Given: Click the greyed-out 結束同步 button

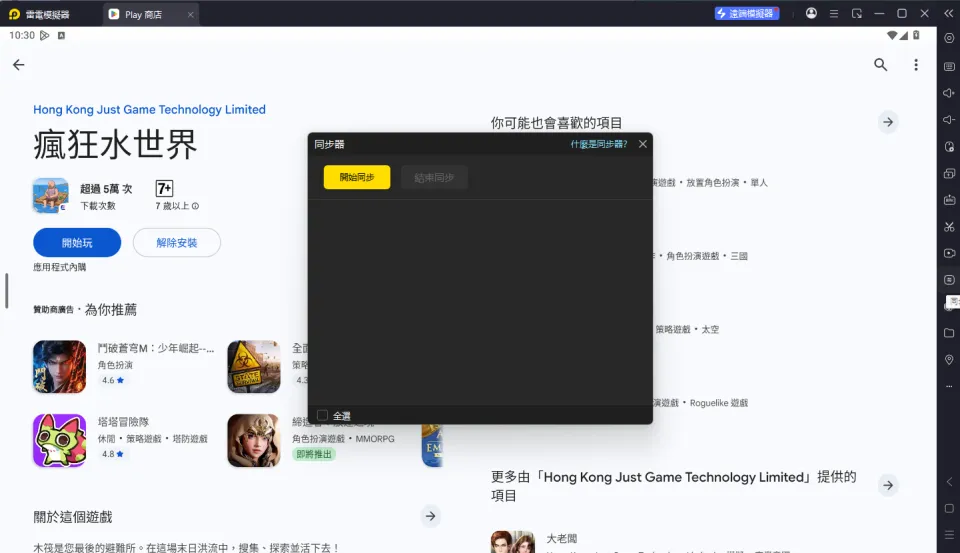Looking at the screenshot, I should coord(434,177).
